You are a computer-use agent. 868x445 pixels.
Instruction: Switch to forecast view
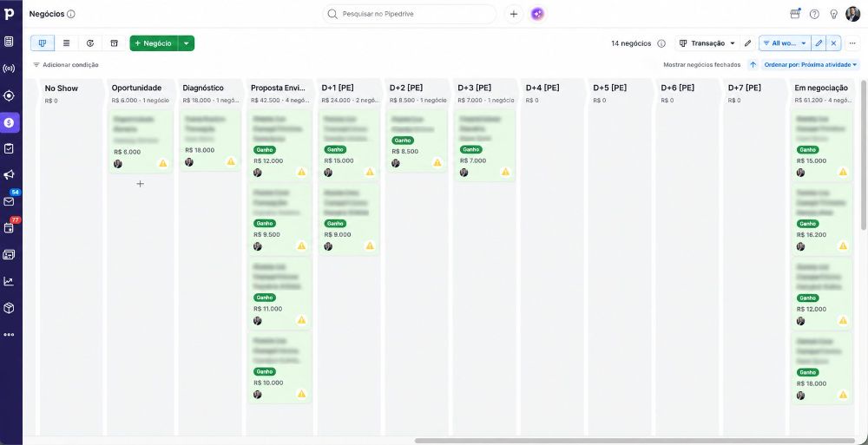[x=90, y=43]
